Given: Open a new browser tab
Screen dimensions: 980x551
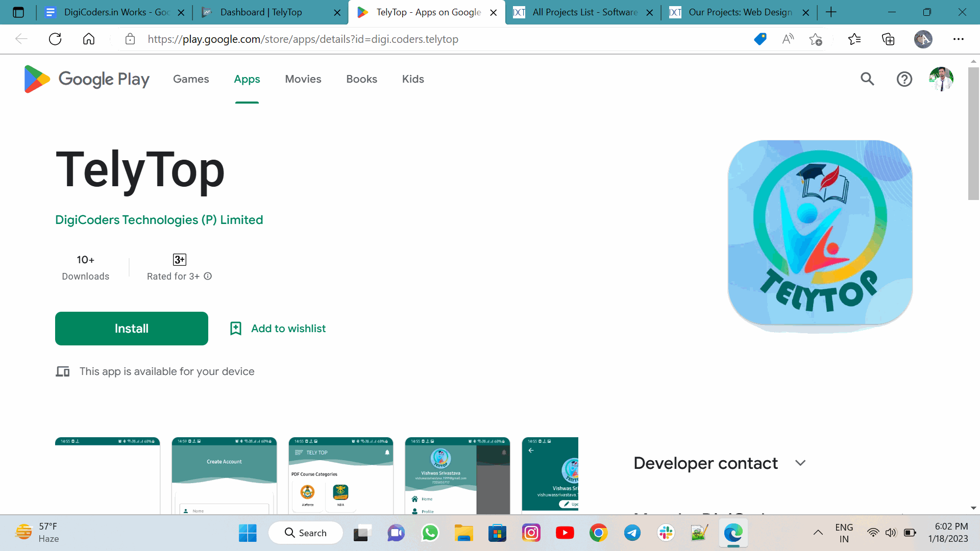Looking at the screenshot, I should pos(831,12).
